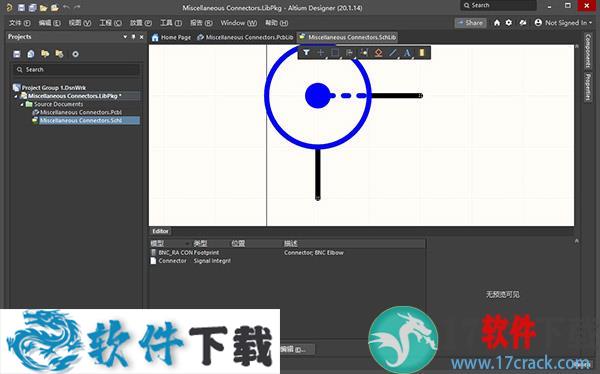Open the 工具 (T) menu

171,23
